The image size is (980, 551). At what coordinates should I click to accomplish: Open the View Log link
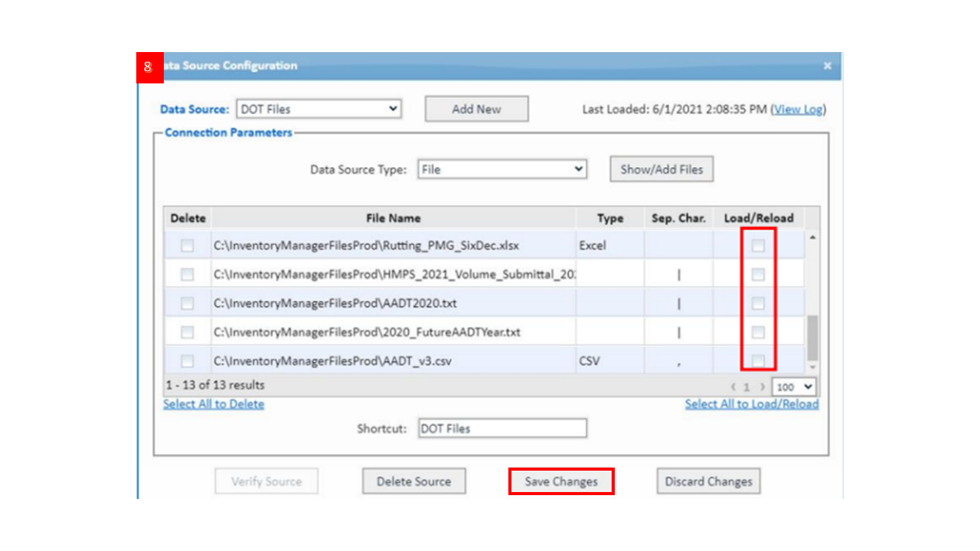(x=798, y=109)
